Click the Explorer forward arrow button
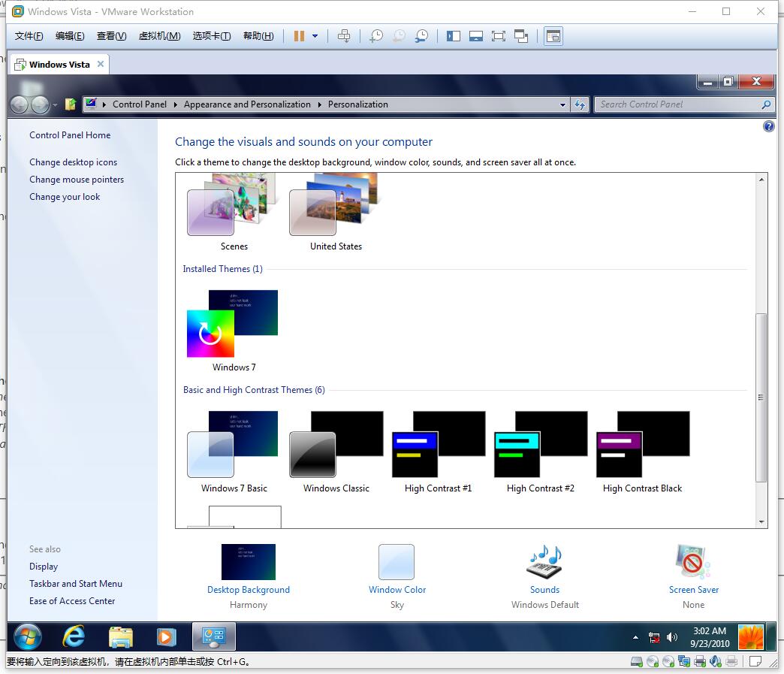This screenshot has height=674, width=784. click(40, 104)
